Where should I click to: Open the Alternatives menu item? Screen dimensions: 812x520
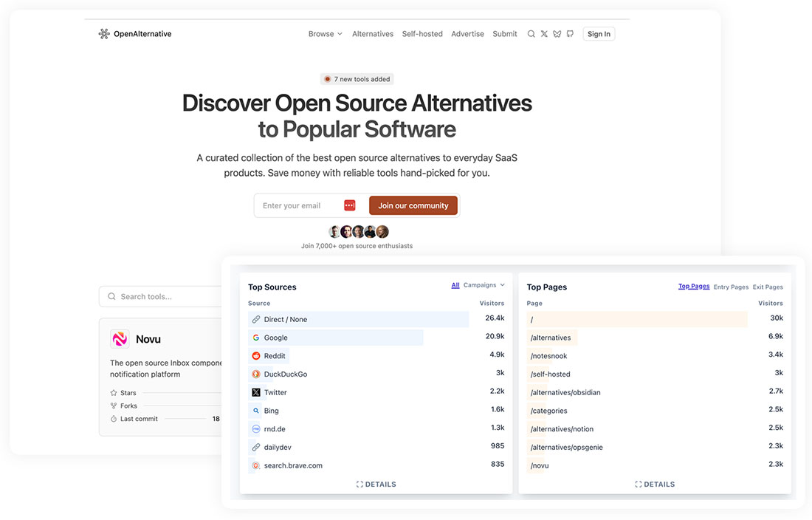373,34
